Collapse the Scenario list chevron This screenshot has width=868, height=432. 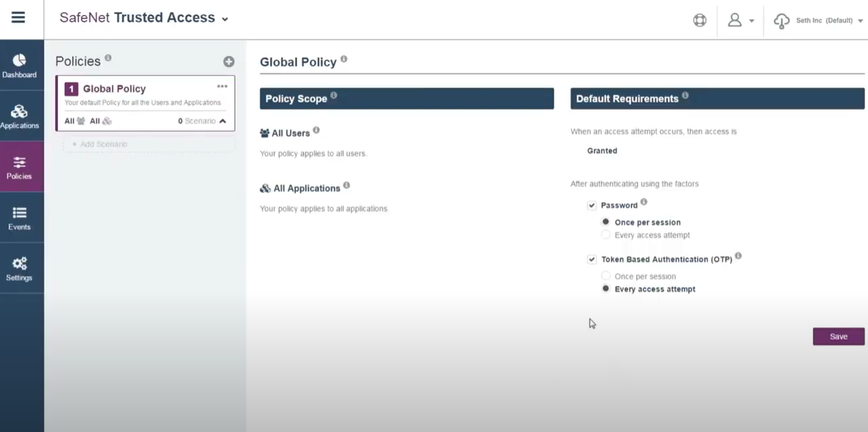pos(222,121)
